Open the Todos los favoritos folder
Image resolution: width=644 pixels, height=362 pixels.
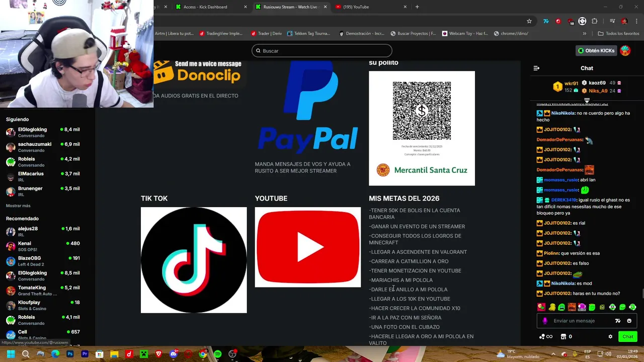pos(618,34)
